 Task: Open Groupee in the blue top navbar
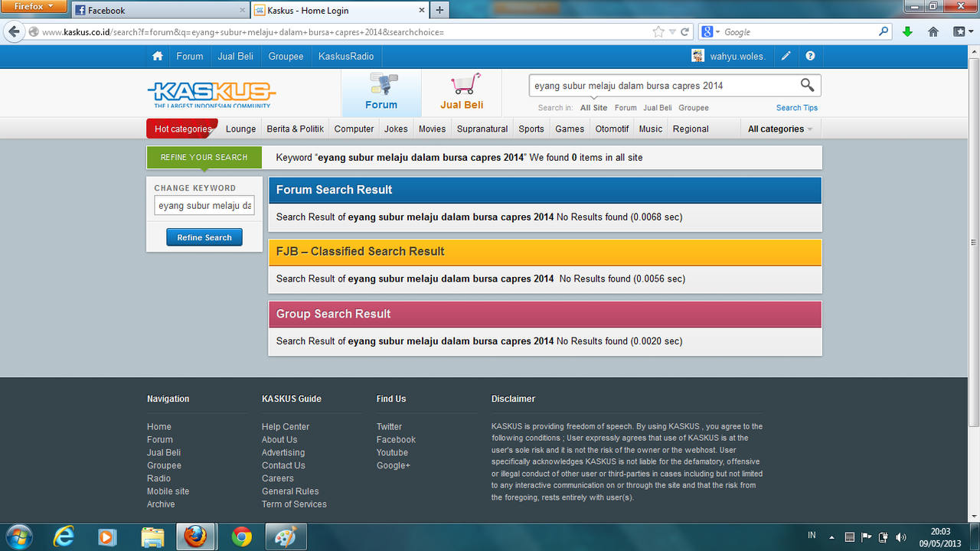click(286, 56)
